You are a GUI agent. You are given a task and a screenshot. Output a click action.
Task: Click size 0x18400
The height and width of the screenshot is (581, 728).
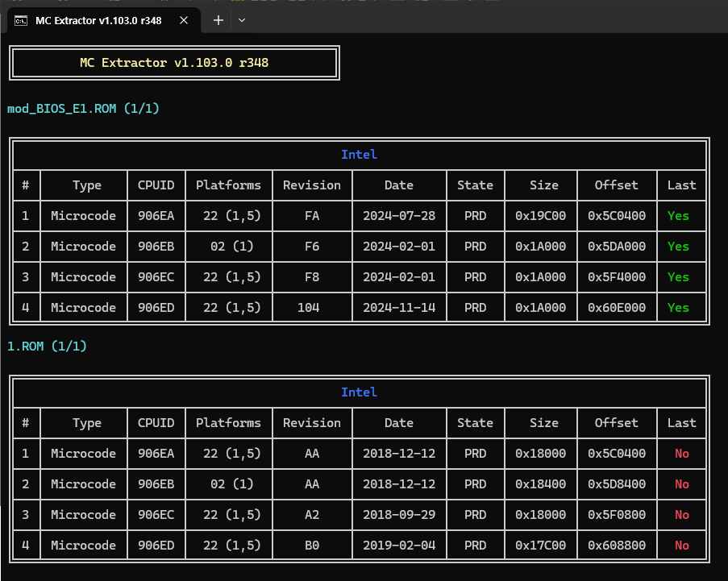(540, 484)
